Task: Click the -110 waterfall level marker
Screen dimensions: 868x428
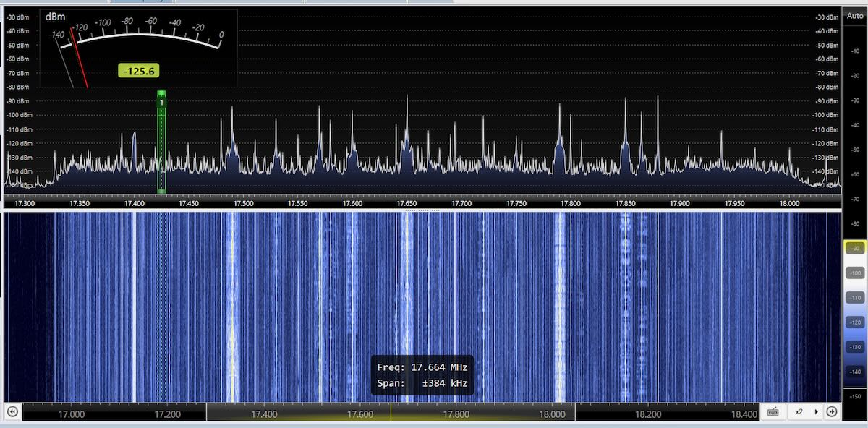Action: click(855, 297)
